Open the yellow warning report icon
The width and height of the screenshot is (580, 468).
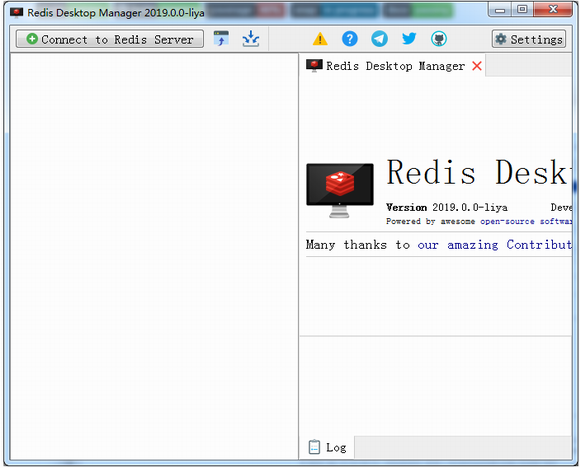[x=320, y=38]
